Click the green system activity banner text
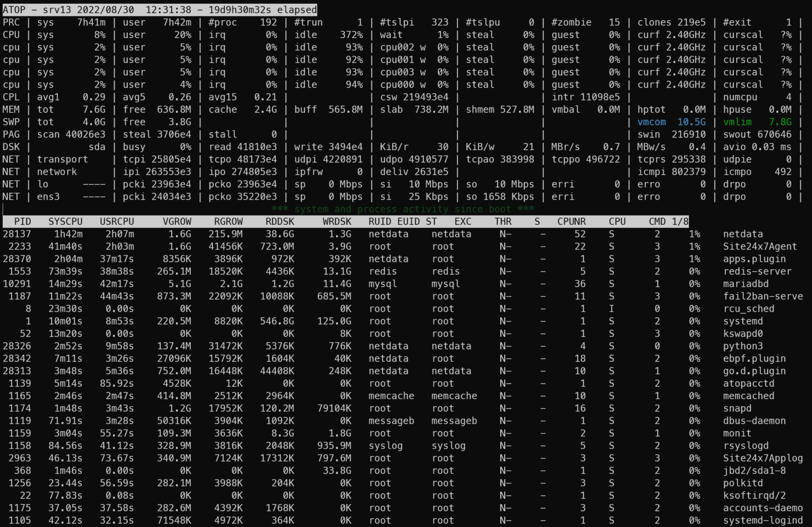This screenshot has width=812, height=527. click(x=402, y=209)
